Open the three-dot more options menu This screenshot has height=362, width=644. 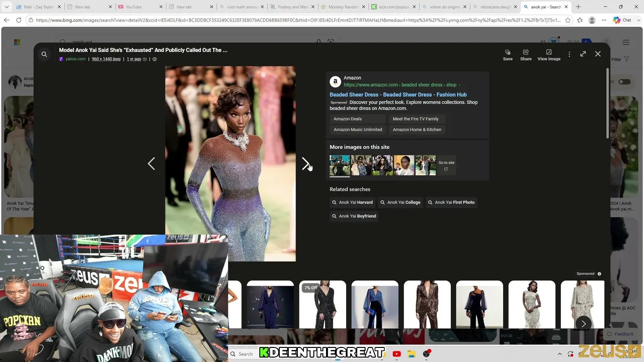tap(570, 54)
